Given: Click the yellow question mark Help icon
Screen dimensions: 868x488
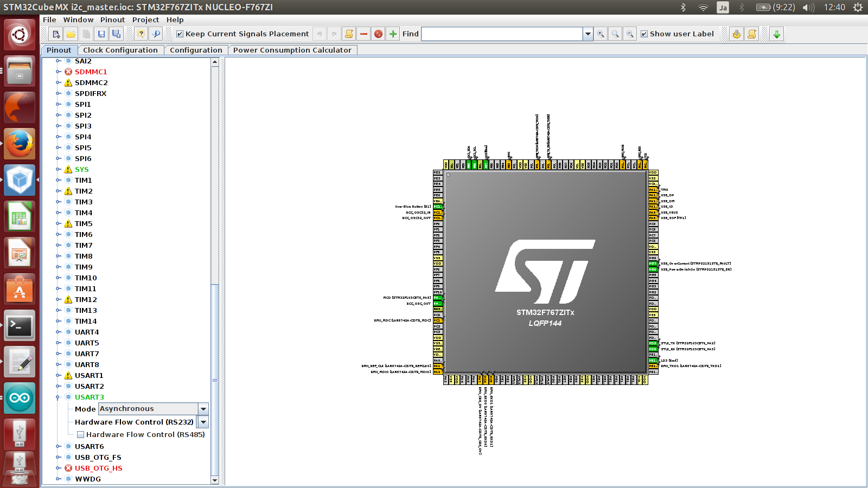Looking at the screenshot, I should 141,34.
